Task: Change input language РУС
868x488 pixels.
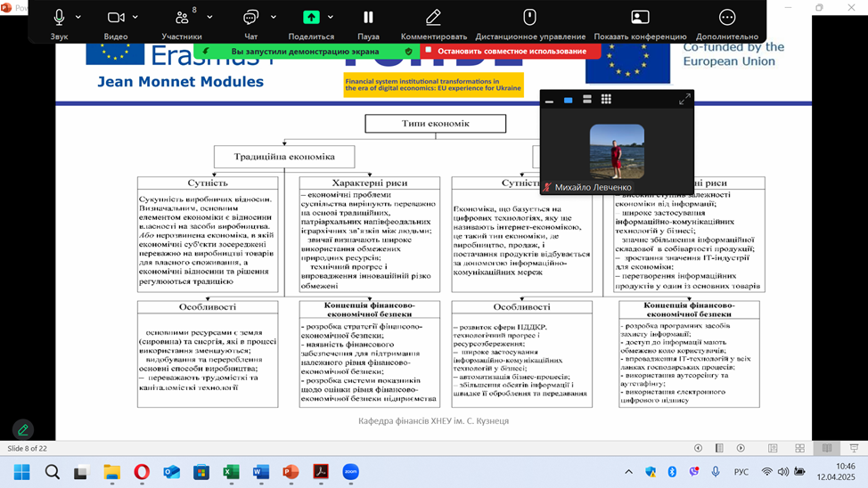Action: (x=741, y=472)
